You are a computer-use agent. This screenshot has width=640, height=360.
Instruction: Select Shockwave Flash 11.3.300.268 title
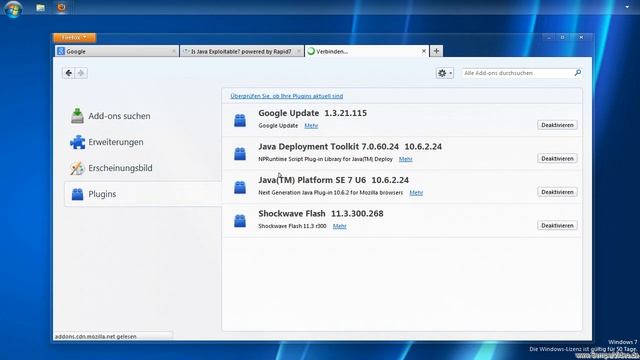[320, 213]
